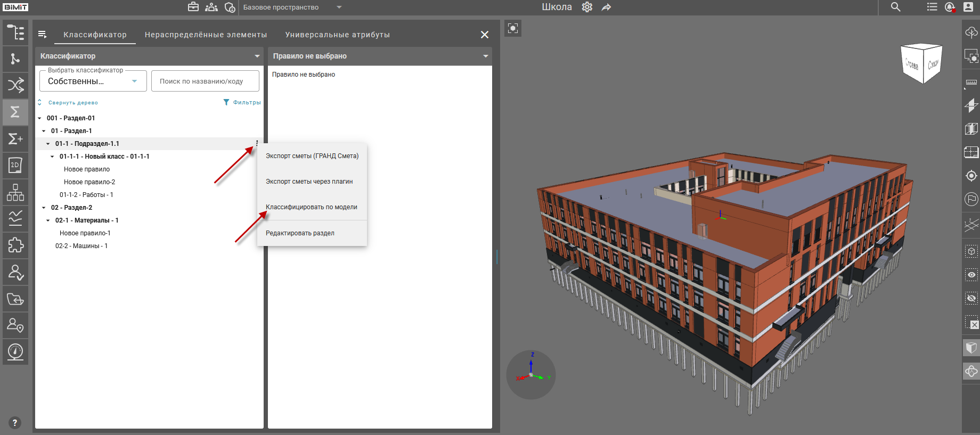
Task: Open the Sigma estimate tool in left sidebar
Action: pyautogui.click(x=15, y=112)
